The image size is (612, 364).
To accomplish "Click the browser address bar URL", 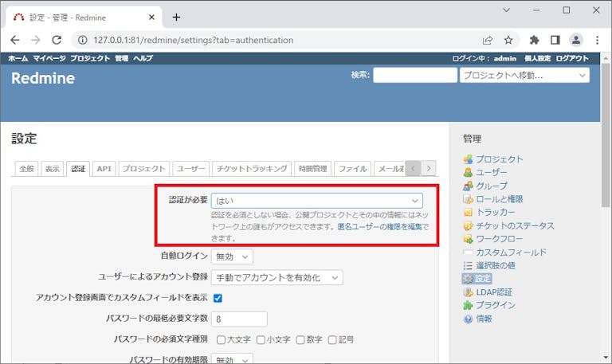I will pyautogui.click(x=193, y=40).
